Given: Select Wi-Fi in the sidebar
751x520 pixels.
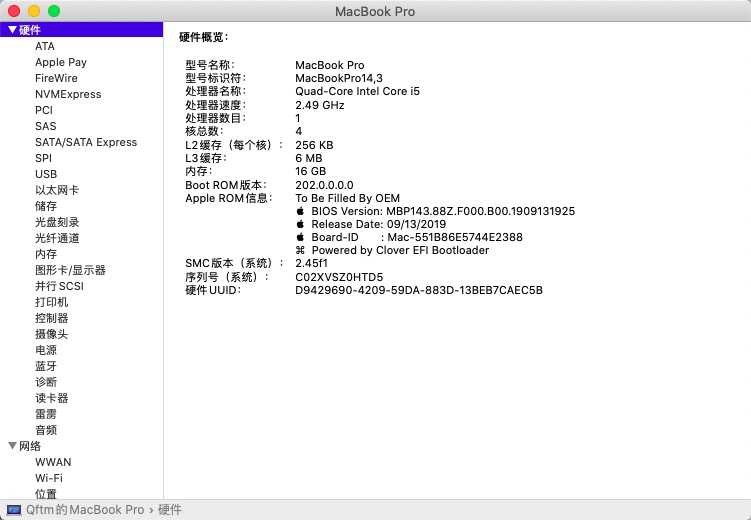Looking at the screenshot, I should (x=49, y=478).
